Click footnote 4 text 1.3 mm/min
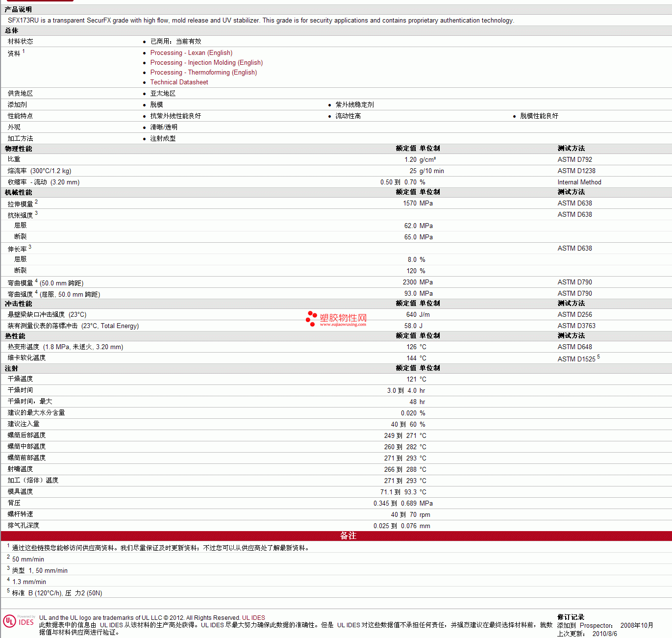This screenshot has width=672, height=638. tap(29, 582)
